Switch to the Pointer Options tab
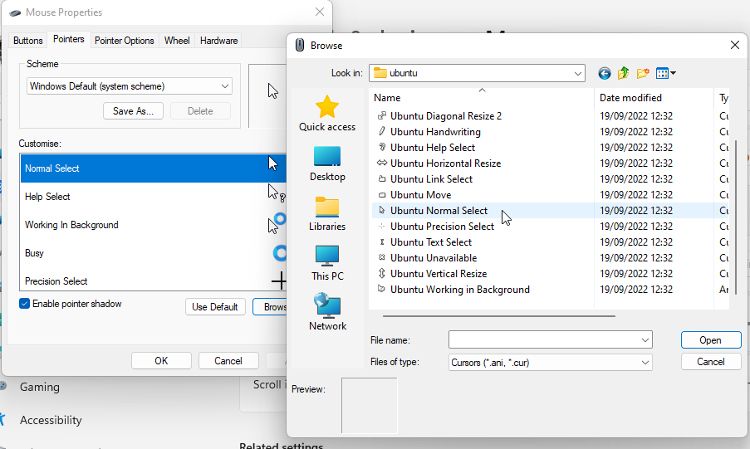Screen dimensions: 750x449 pos(124,41)
